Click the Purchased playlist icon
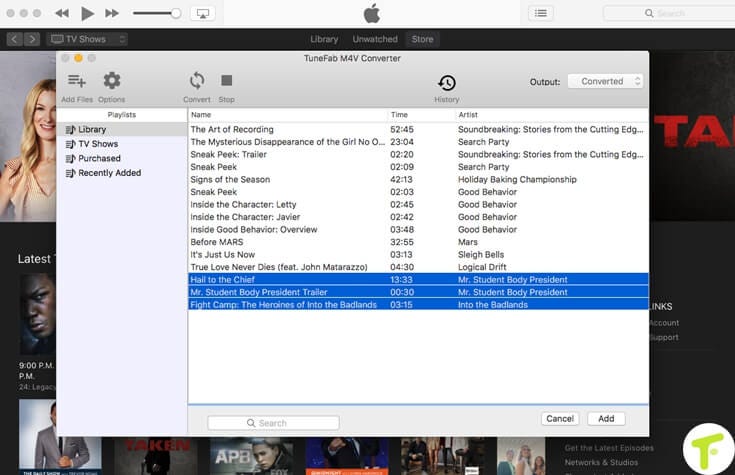This screenshot has width=735, height=475. [x=70, y=158]
